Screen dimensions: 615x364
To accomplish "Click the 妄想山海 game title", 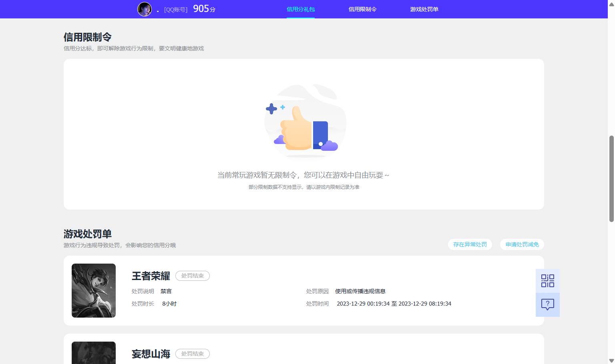I will click(x=151, y=354).
